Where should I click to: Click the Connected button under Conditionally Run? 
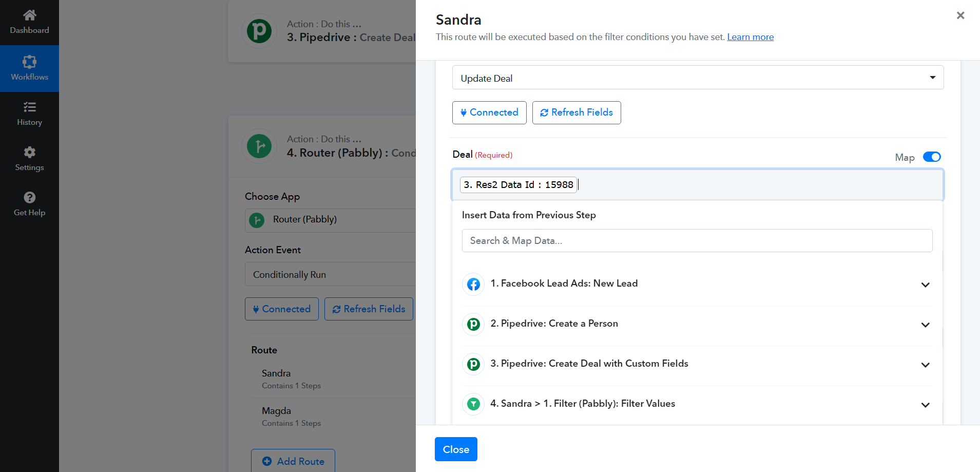point(282,309)
